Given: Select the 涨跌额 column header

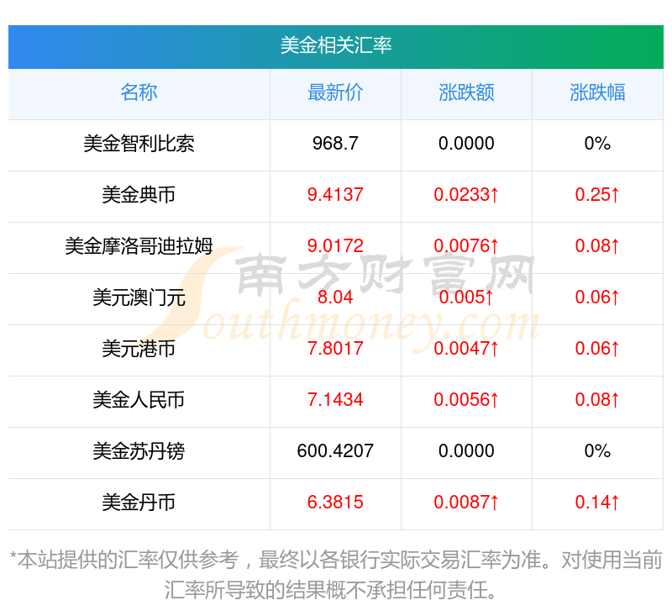Looking at the screenshot, I should (x=466, y=92).
